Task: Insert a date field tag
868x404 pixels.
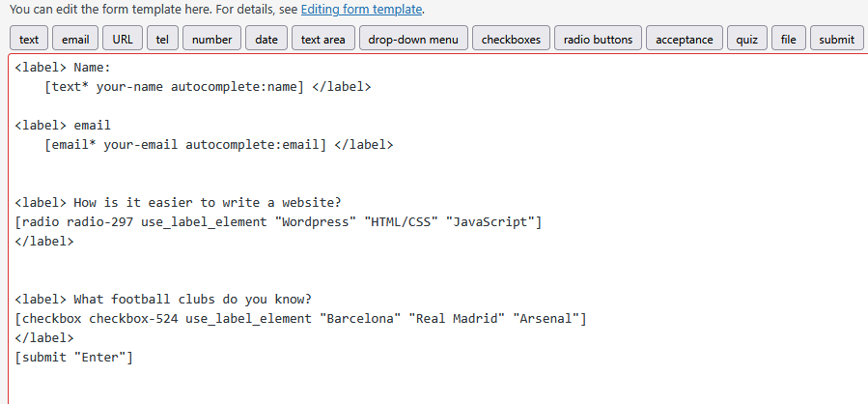Action: (x=267, y=39)
